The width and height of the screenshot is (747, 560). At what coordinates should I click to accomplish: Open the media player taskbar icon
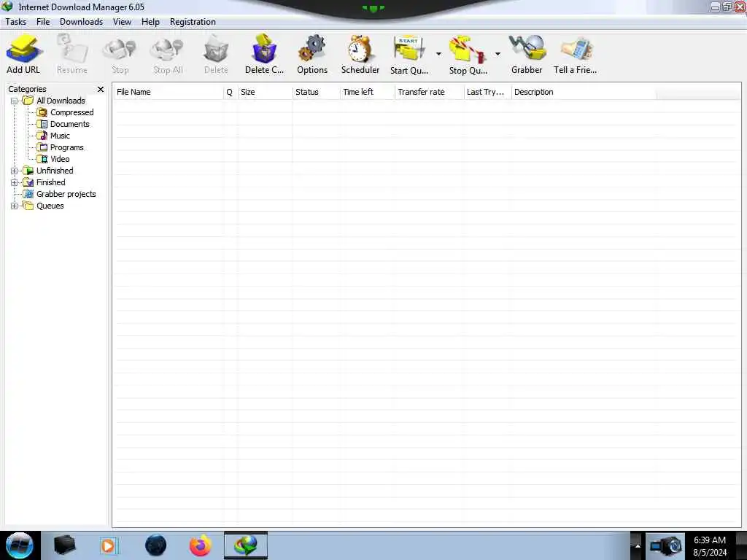109,545
